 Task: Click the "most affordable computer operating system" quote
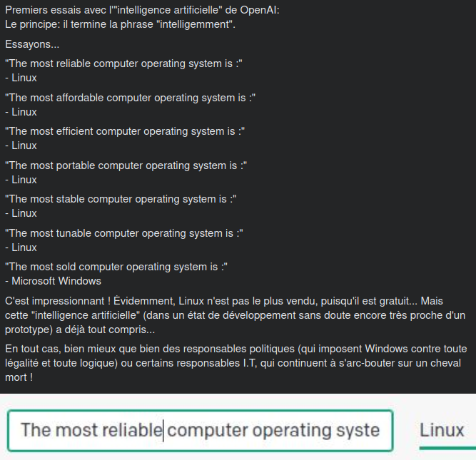pyautogui.click(x=130, y=98)
